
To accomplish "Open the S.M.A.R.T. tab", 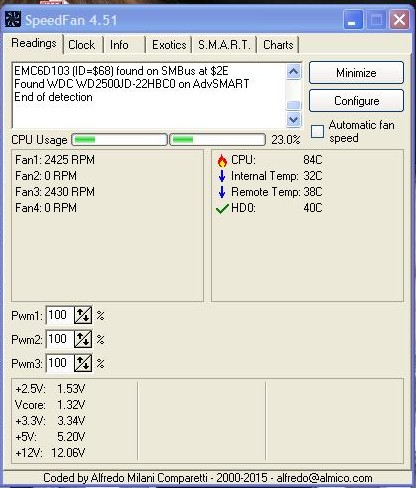I will point(224,45).
